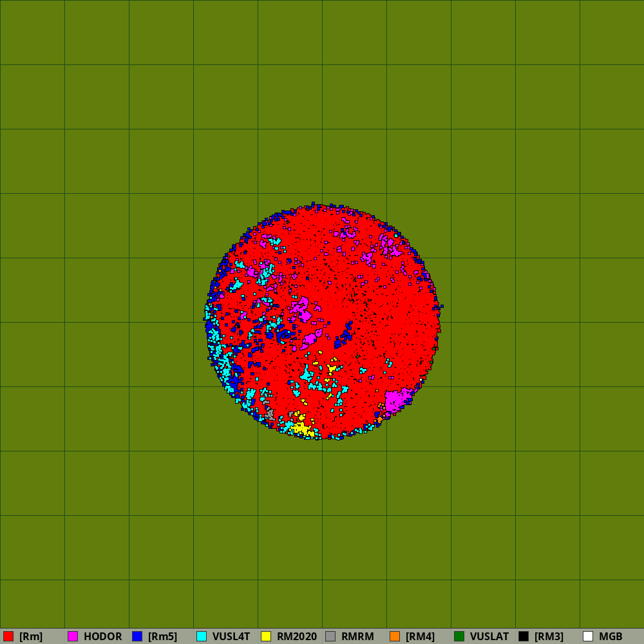Click the RM2020 legend label
Image resolution: width=644 pixels, height=644 pixels.
297,637
